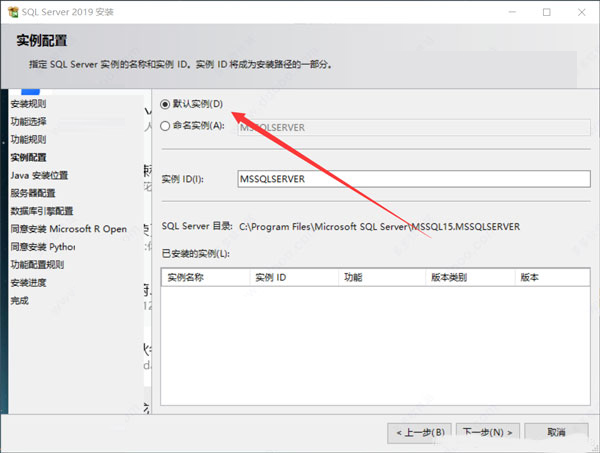The image size is (600, 453).
Task: Open 同意安装 Python step
Action: [x=43, y=247]
